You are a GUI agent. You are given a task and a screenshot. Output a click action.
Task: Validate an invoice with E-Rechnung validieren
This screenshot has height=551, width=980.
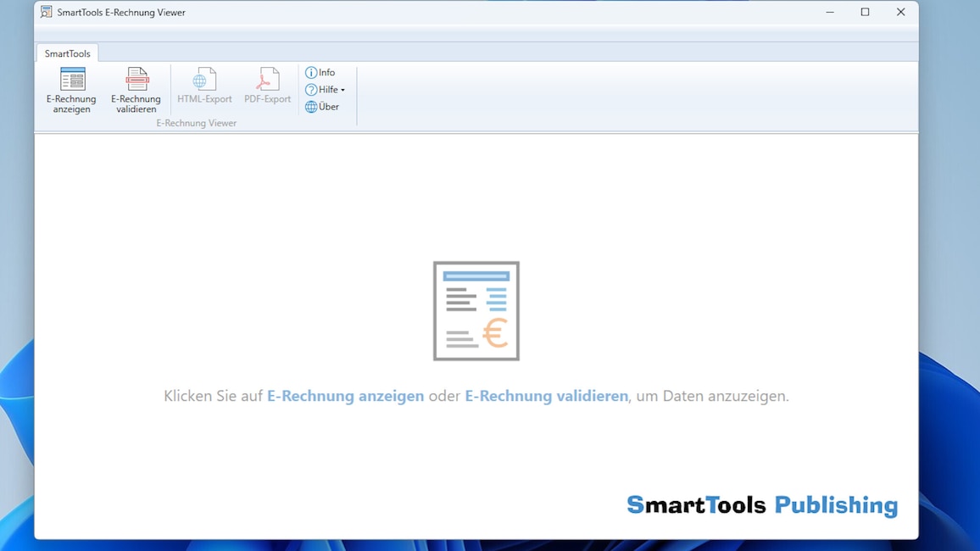pyautogui.click(x=136, y=89)
